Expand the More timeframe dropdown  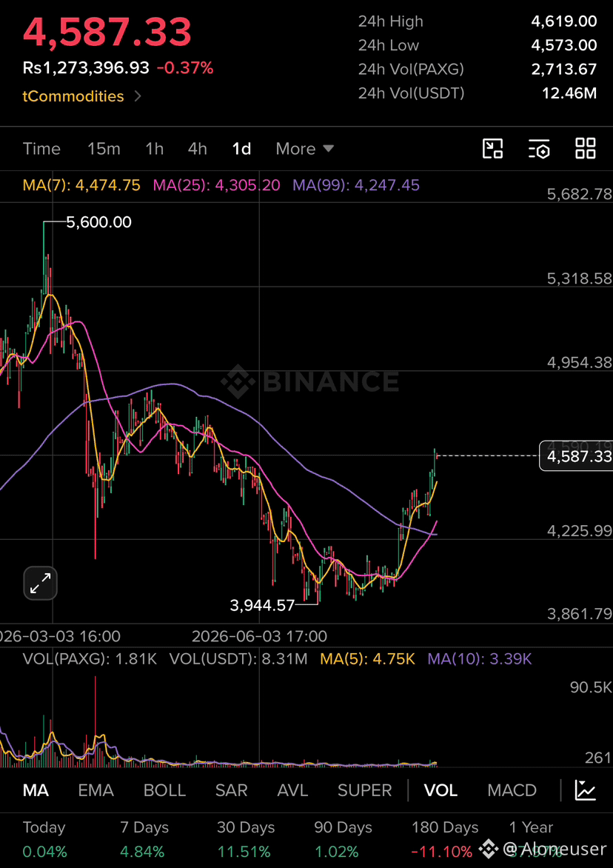pos(305,149)
